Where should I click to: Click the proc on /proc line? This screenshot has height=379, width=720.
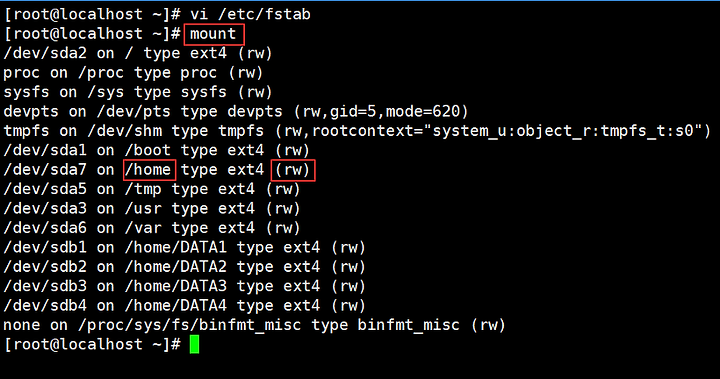coord(133,73)
